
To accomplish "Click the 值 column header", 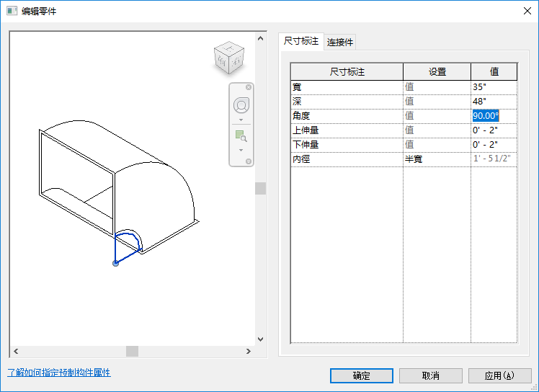I will click(x=494, y=72).
